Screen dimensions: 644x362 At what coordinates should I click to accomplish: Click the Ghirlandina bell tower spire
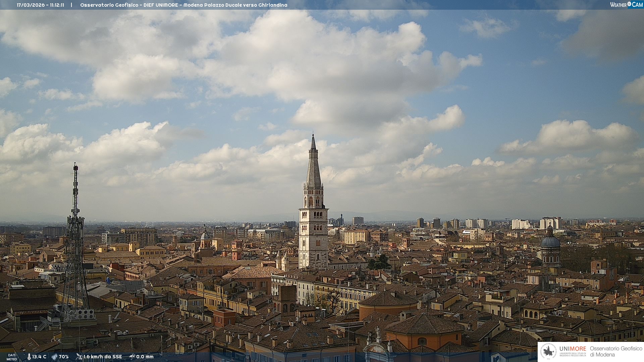coord(313,168)
